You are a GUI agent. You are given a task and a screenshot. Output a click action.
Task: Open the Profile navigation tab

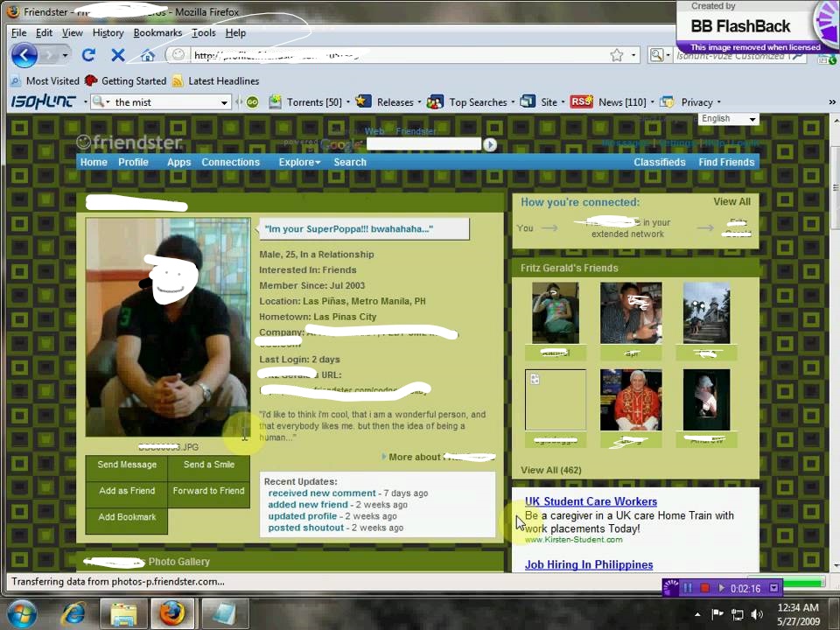(x=133, y=162)
